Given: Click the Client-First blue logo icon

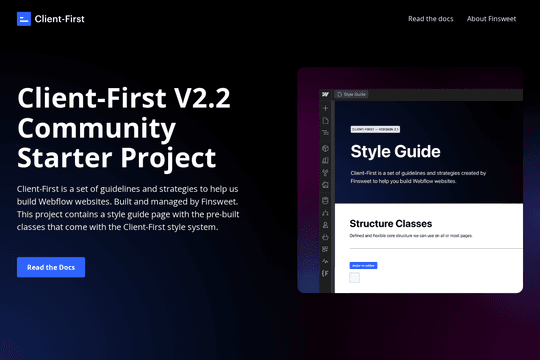Looking at the screenshot, I should pyautogui.click(x=24, y=19).
